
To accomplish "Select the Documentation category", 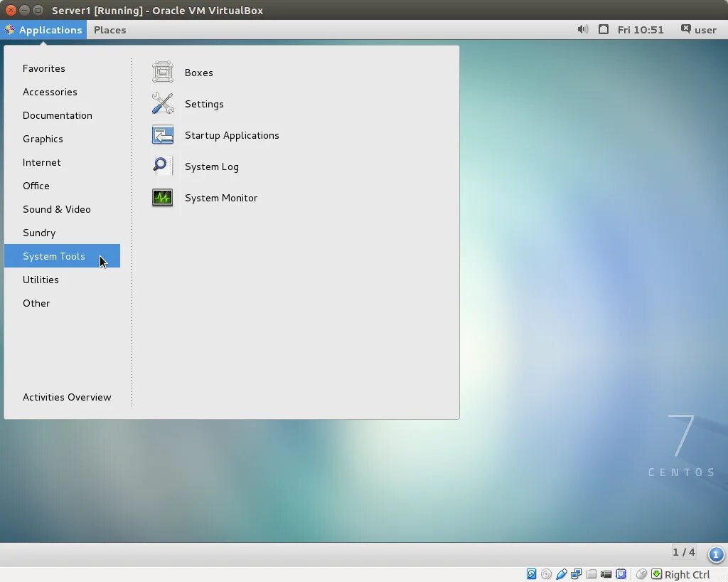I will pyautogui.click(x=63, y=115).
